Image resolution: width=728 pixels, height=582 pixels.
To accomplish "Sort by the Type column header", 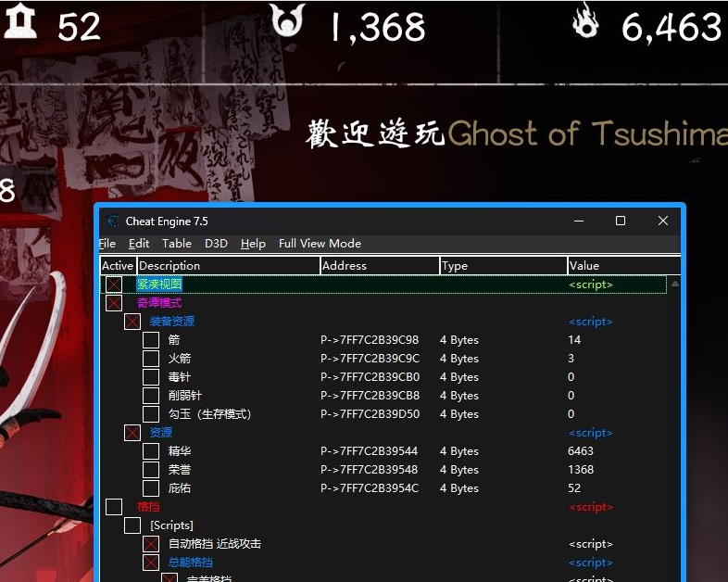I will click(504, 266).
